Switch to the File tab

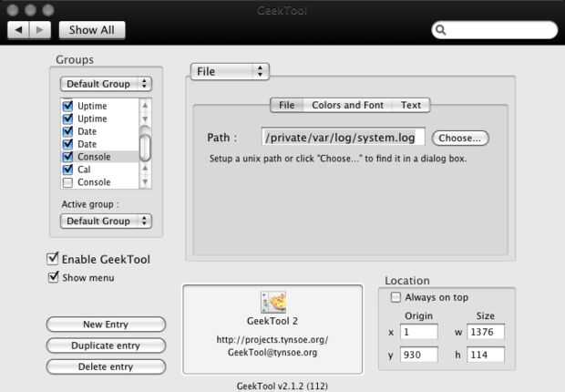pos(286,105)
